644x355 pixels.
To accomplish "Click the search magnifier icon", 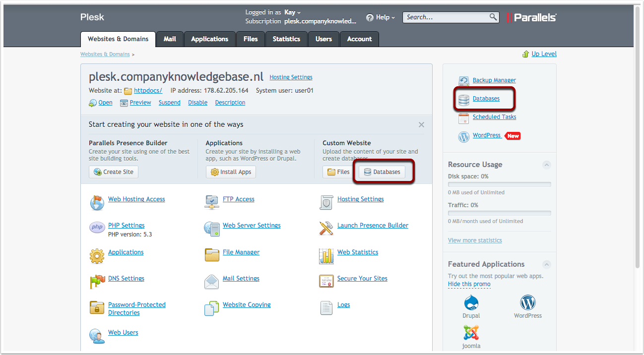I will coord(493,17).
